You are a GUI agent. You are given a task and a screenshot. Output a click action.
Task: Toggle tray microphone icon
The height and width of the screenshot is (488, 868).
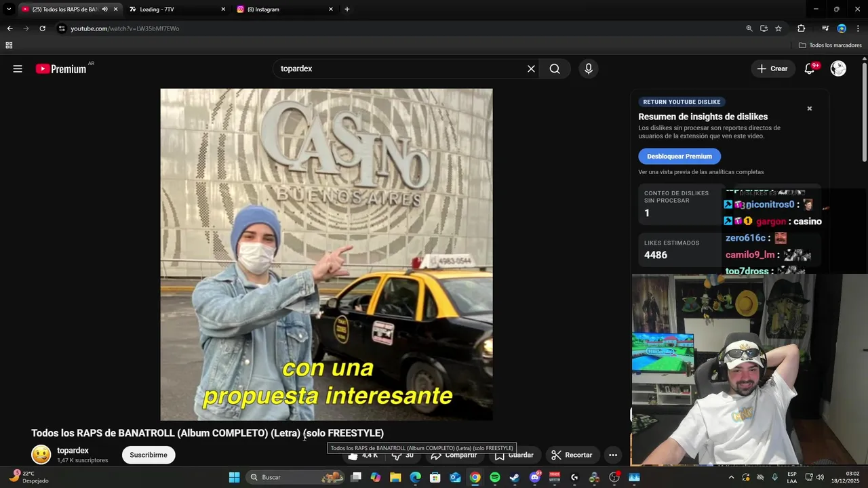774,477
